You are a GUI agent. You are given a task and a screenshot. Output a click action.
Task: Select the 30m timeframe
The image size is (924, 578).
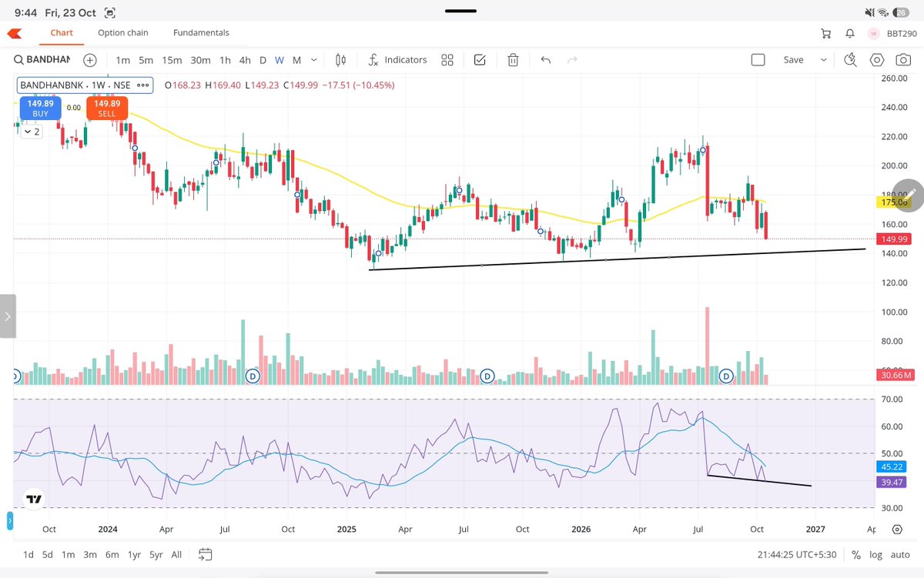[x=200, y=60]
